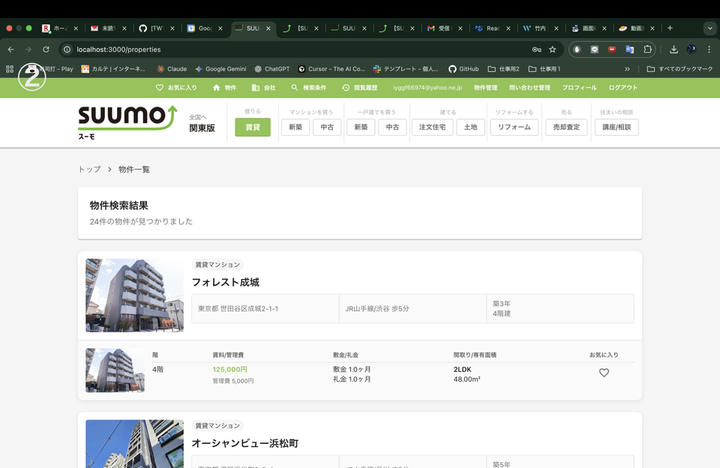Open フォレスト成城 large building thumbnail
This screenshot has width=720, height=468.
pyautogui.click(x=134, y=295)
